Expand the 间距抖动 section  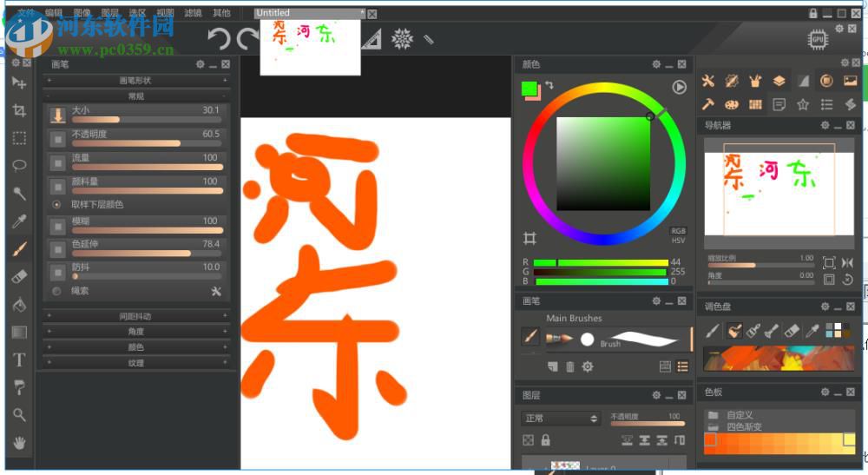pos(136,316)
